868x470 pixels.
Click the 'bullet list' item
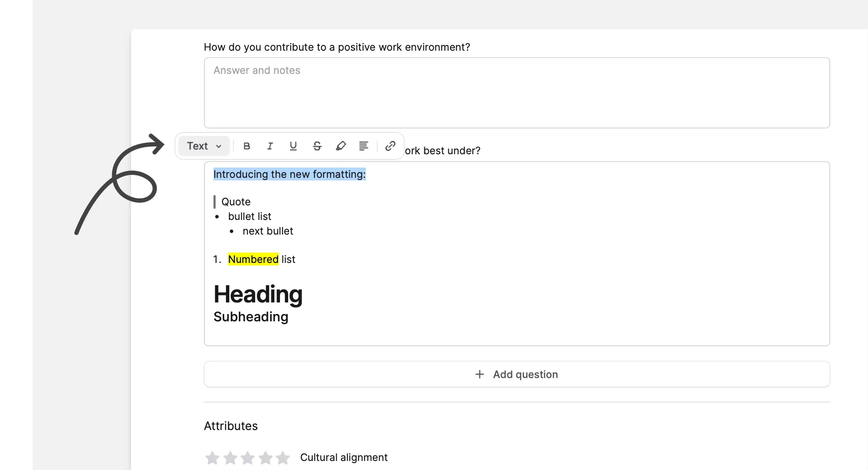[x=250, y=217]
